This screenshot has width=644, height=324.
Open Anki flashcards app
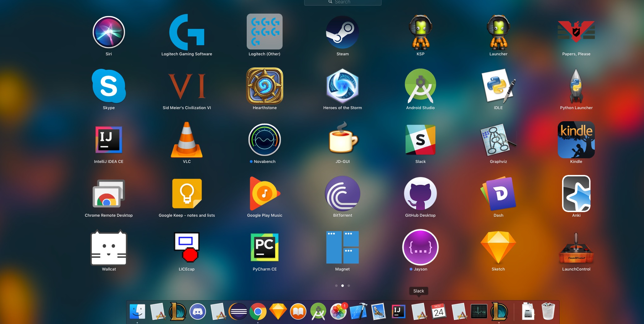[x=576, y=194]
